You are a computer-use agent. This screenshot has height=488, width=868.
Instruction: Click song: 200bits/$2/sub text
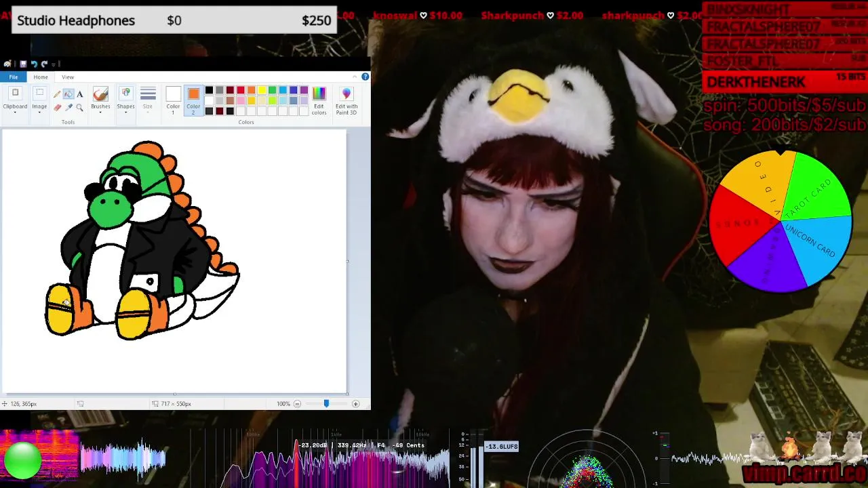point(785,125)
